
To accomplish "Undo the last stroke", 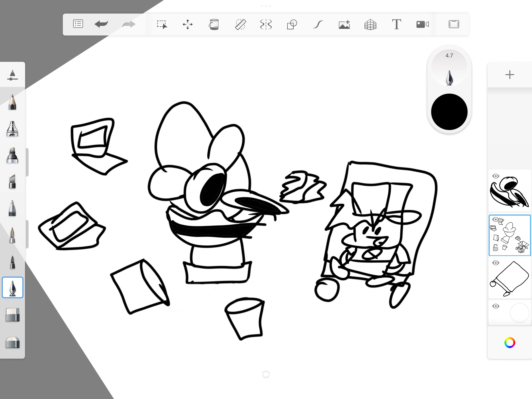I will pyautogui.click(x=101, y=24).
